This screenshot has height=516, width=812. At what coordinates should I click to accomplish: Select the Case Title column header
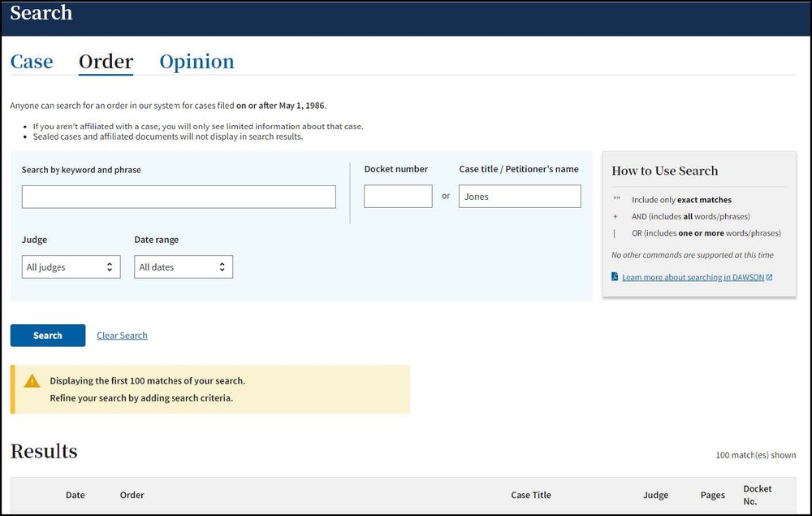(531, 495)
